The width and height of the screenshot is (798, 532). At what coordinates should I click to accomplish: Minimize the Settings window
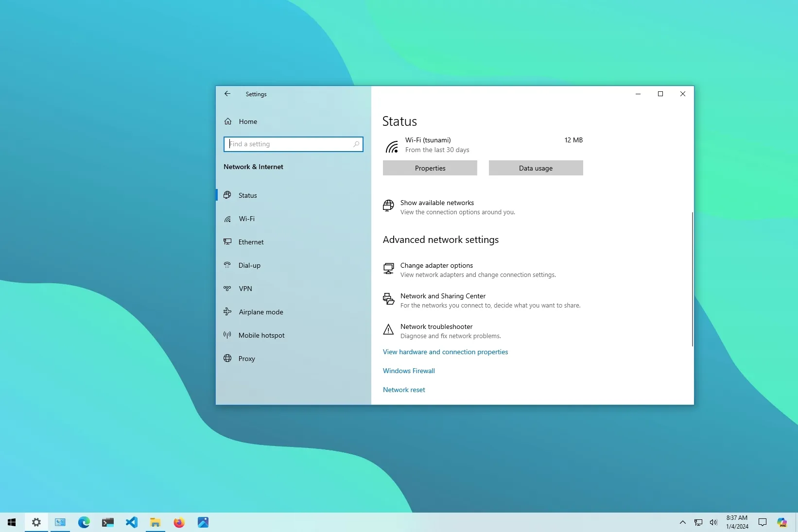click(x=638, y=94)
